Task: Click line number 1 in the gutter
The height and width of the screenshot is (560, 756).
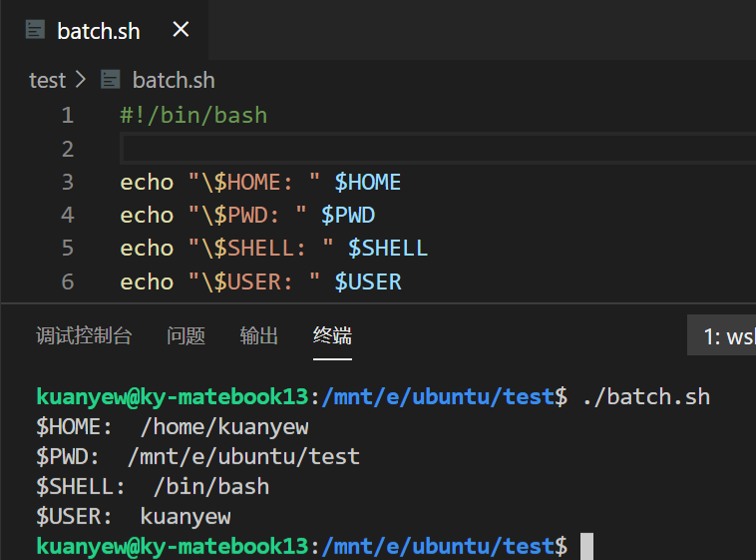Action: click(x=68, y=116)
